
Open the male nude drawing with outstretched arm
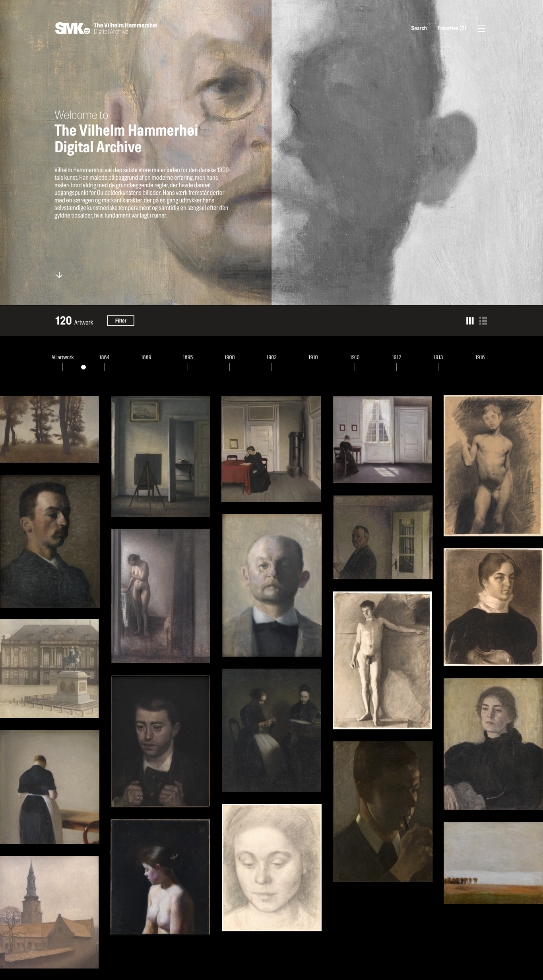[382, 660]
